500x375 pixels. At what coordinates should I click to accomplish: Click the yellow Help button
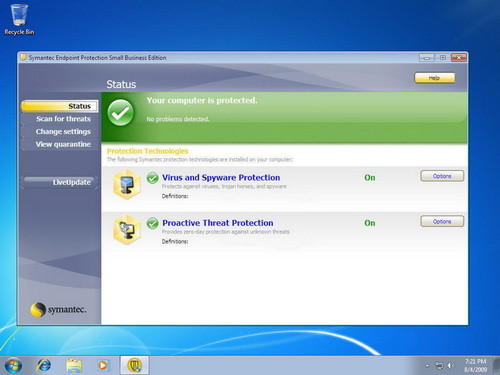tap(434, 78)
